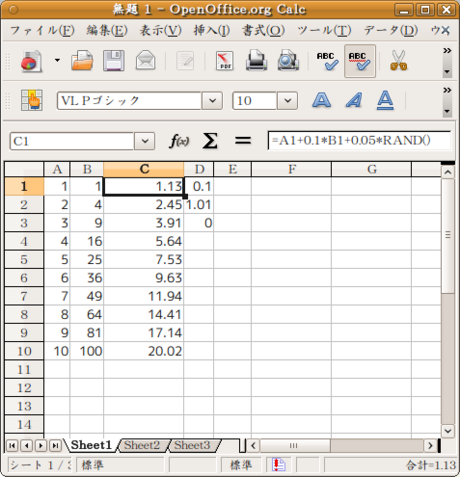
Task: Open the Tools menu
Action: click(324, 31)
